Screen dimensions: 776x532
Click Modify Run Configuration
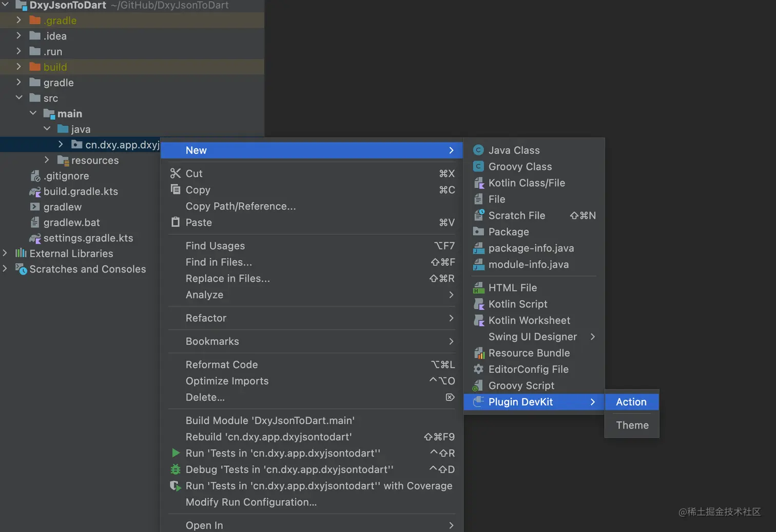(x=251, y=502)
